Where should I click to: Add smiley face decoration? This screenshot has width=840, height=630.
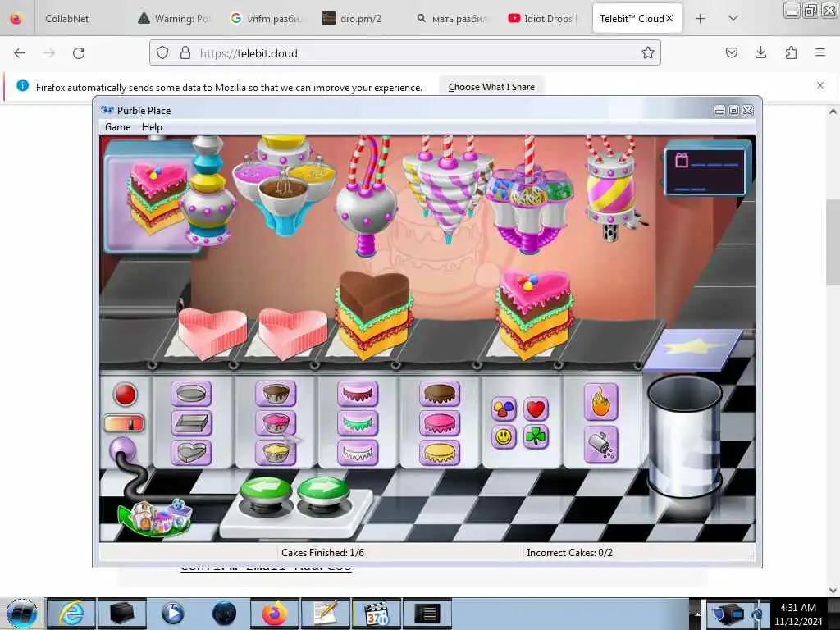pos(504,437)
